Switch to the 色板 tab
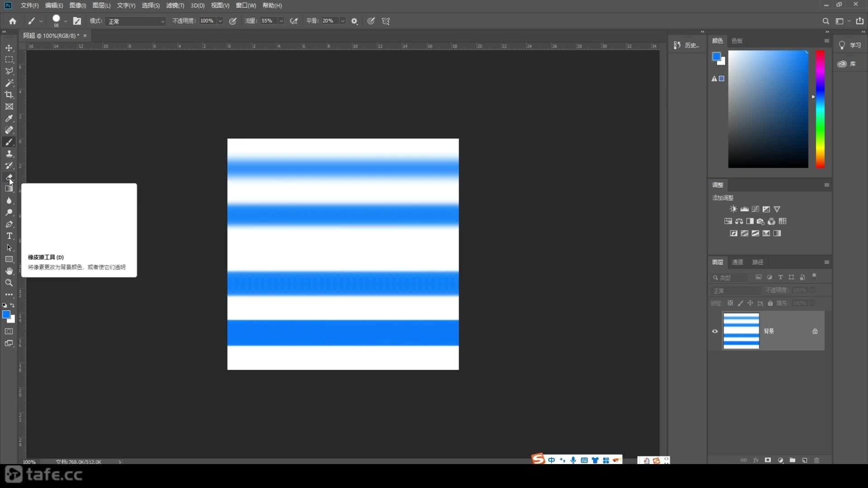Image resolution: width=868 pixels, height=488 pixels. pos(737,41)
